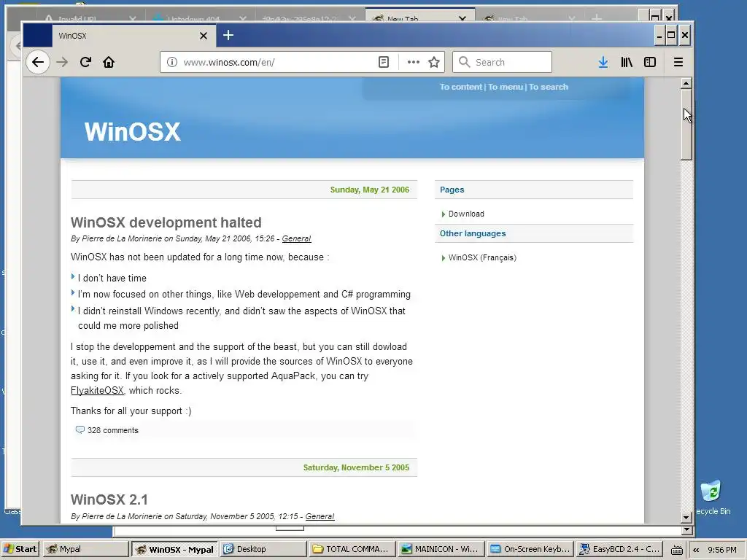This screenshot has height=560, width=747.
Task: Switch to Desktop taskbar item
Action: point(263,549)
